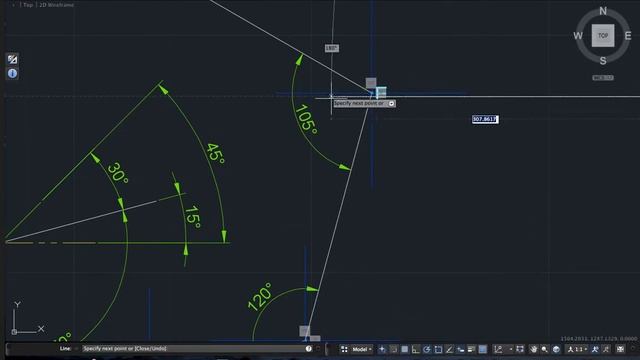
Task: Open the Model layout dropdown
Action: pyautogui.click(x=362, y=349)
